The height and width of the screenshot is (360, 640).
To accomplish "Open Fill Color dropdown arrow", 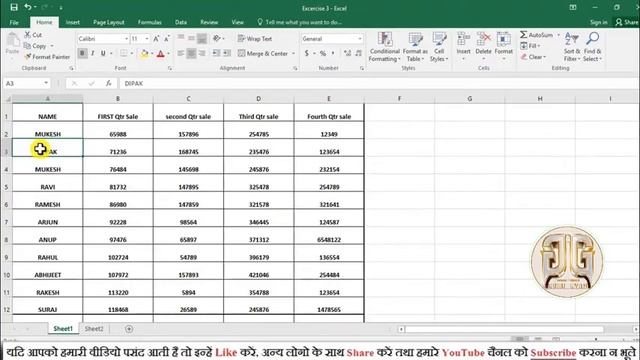I will point(152,53).
